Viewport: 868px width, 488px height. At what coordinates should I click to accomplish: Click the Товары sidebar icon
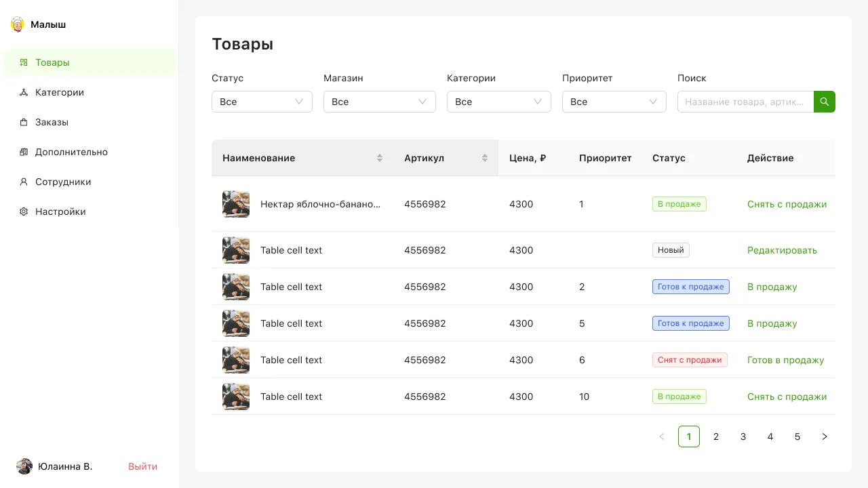tap(24, 62)
